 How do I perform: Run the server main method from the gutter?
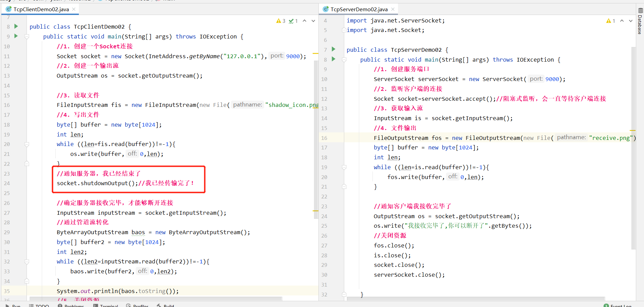333,59
